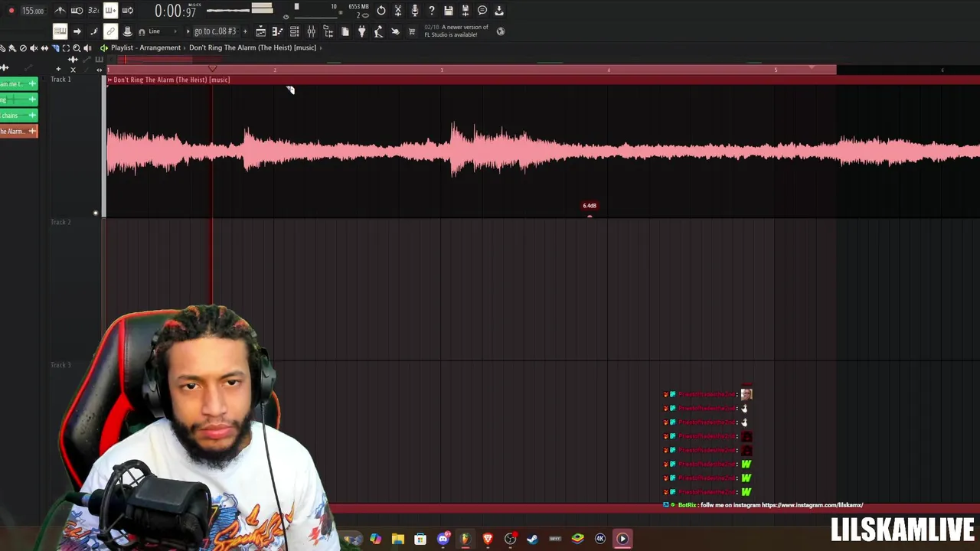The image size is (980, 551).
Task: Open the chat bubble icon
Action: 482,11
